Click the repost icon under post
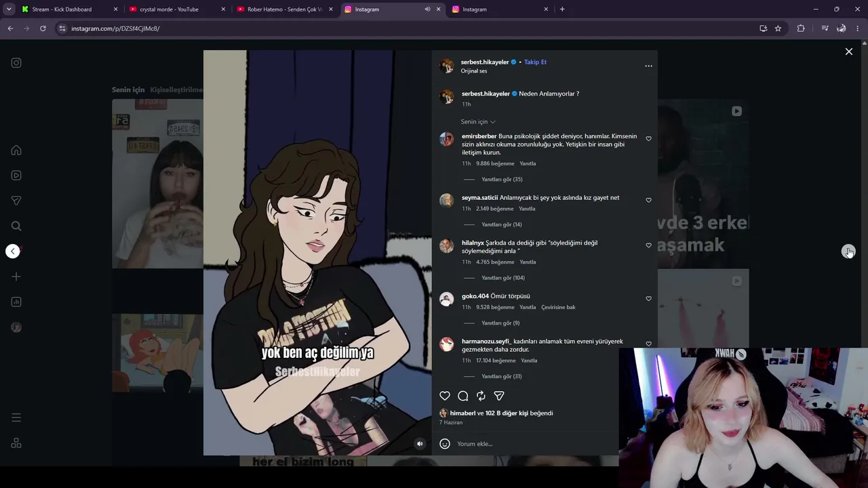 pyautogui.click(x=481, y=396)
